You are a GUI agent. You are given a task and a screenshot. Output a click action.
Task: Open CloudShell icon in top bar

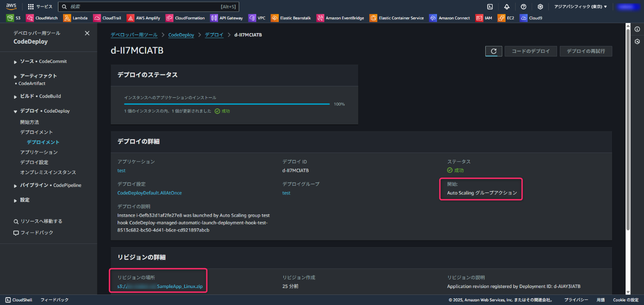coord(490,7)
